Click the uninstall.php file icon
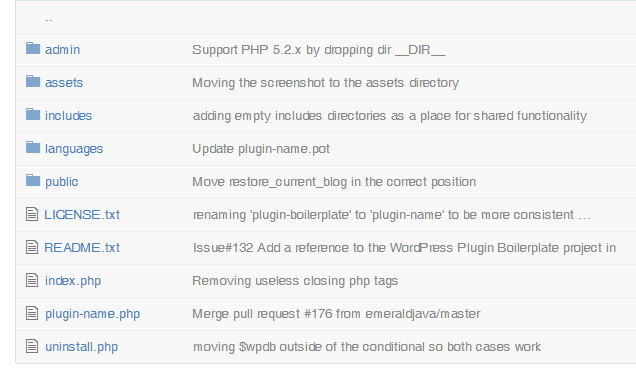636x369 pixels. (x=32, y=346)
